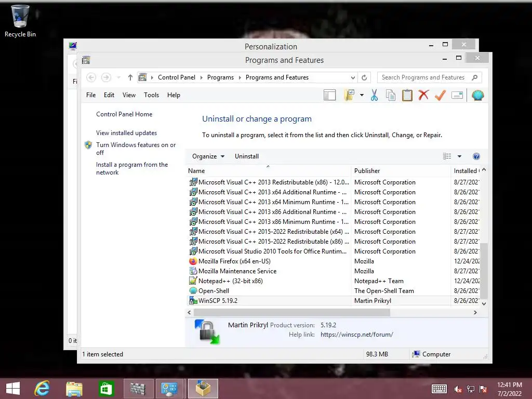This screenshot has height=399, width=532.
Task: Click the Paste clipboard toolbar icon
Action: coord(407,96)
